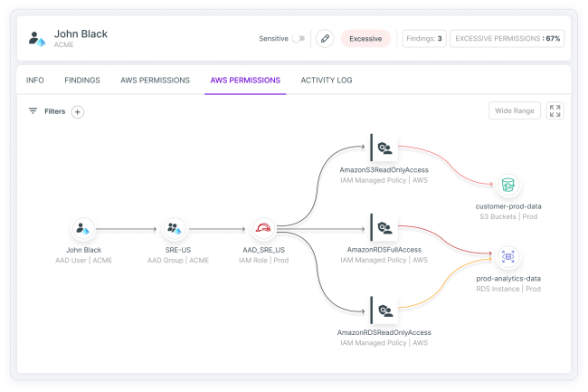Select the prod-analytics-data RDS instance icon

pos(507,256)
